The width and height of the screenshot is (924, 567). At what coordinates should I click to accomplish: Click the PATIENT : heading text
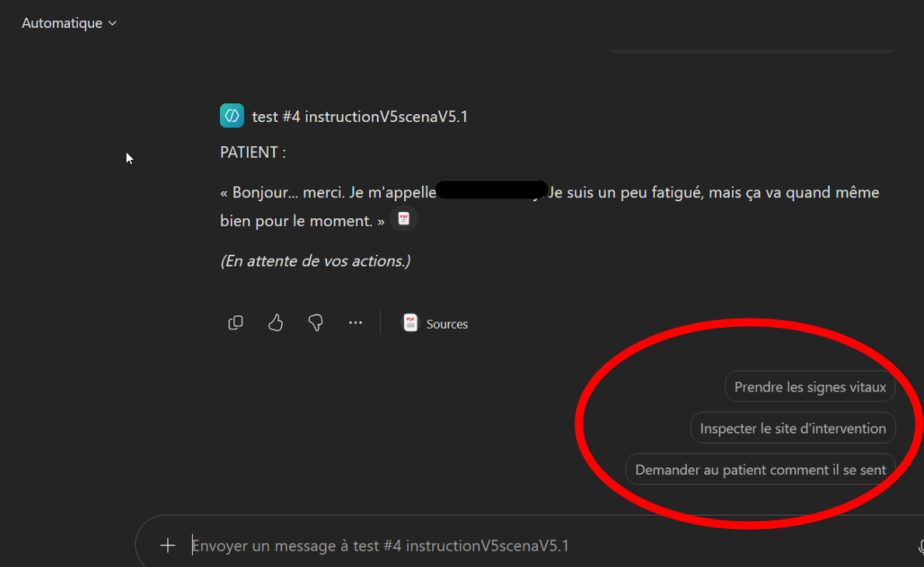pos(253,152)
